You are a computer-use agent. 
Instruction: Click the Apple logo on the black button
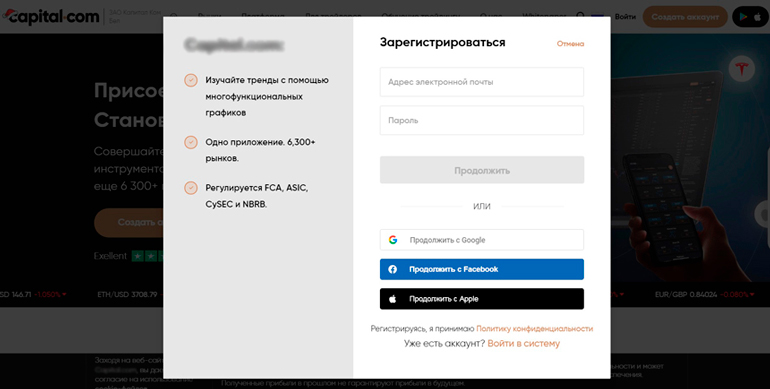pyautogui.click(x=392, y=299)
